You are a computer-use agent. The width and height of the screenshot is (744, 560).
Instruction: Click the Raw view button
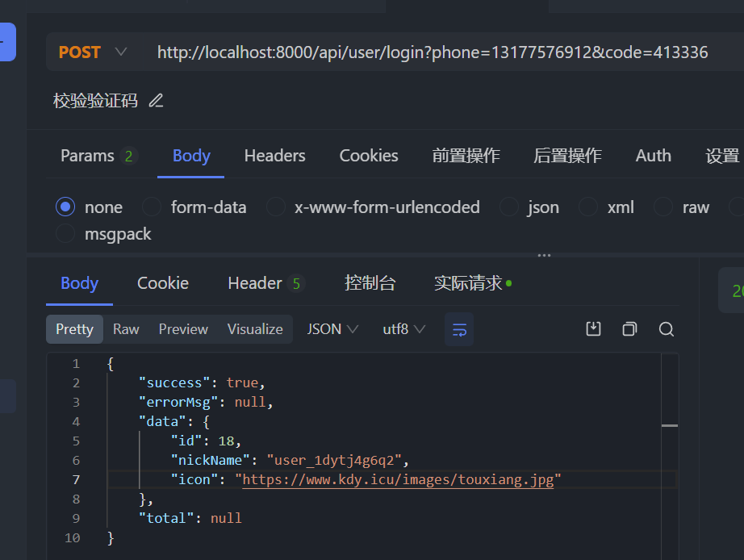(x=126, y=329)
